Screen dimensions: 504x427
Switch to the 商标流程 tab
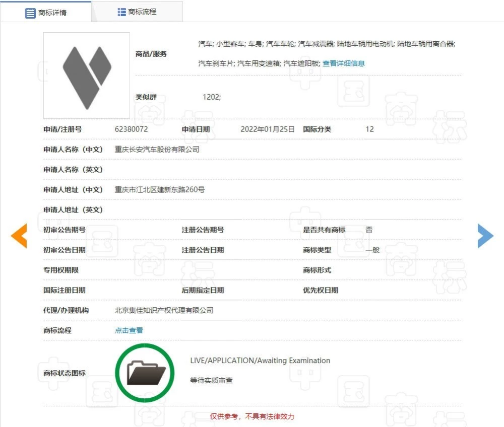(x=136, y=11)
